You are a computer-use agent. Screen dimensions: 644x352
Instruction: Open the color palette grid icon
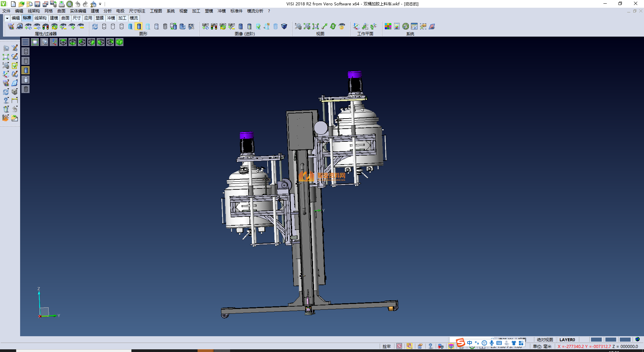(x=388, y=27)
